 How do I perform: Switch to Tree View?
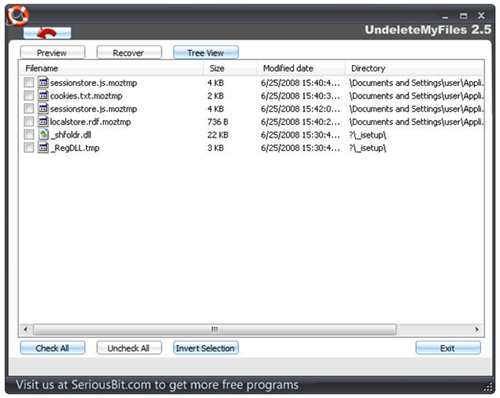coord(206,53)
